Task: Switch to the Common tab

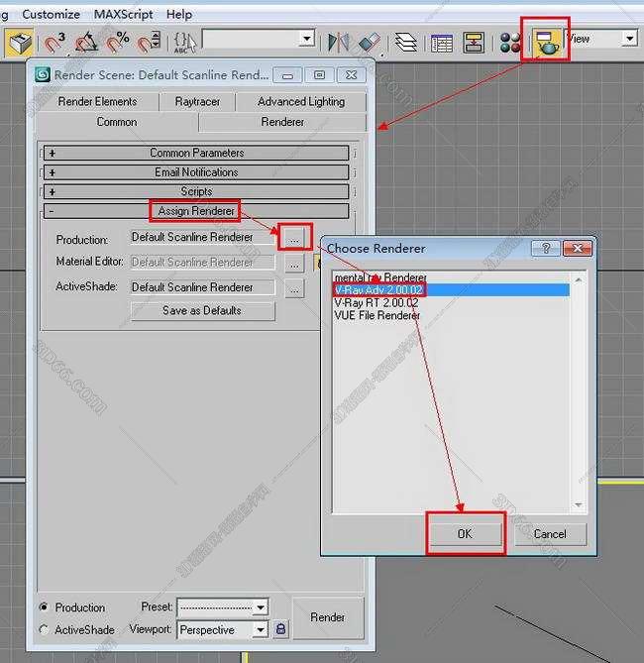Action: tap(117, 122)
